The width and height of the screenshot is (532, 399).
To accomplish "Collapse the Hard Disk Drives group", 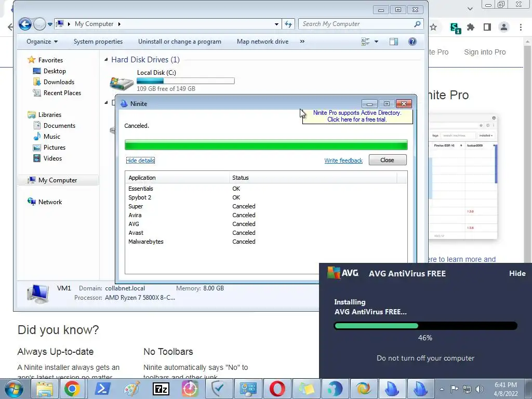I will click(106, 60).
